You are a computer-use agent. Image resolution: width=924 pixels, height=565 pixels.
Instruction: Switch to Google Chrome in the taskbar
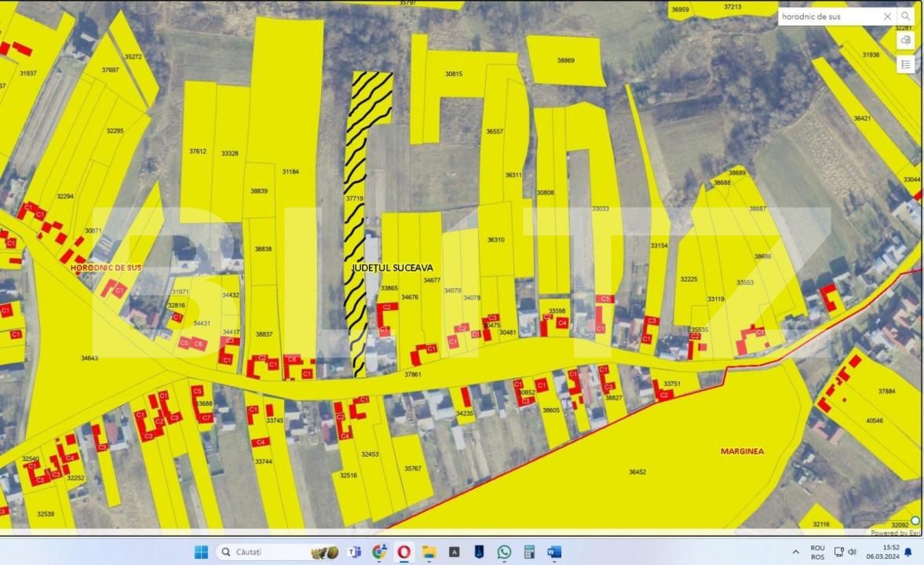[x=379, y=552]
